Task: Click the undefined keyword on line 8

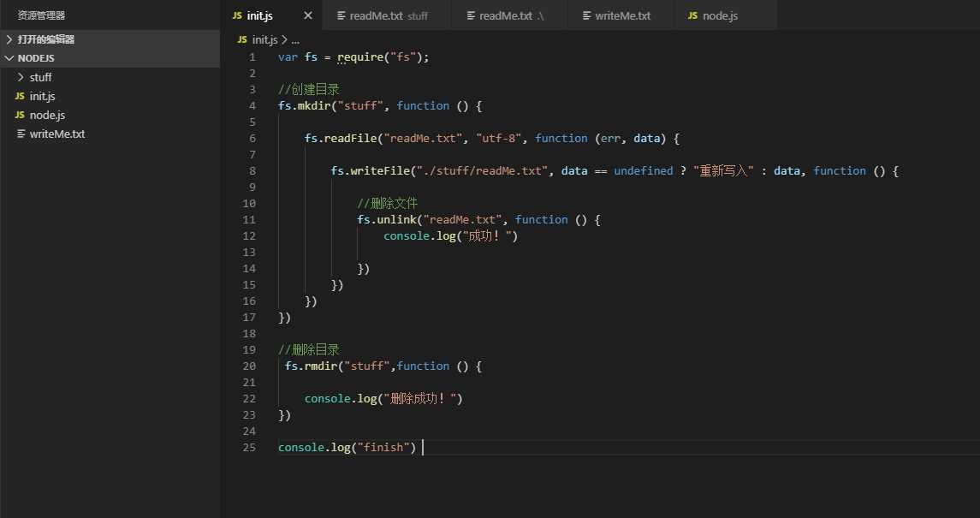Action: [x=643, y=170]
